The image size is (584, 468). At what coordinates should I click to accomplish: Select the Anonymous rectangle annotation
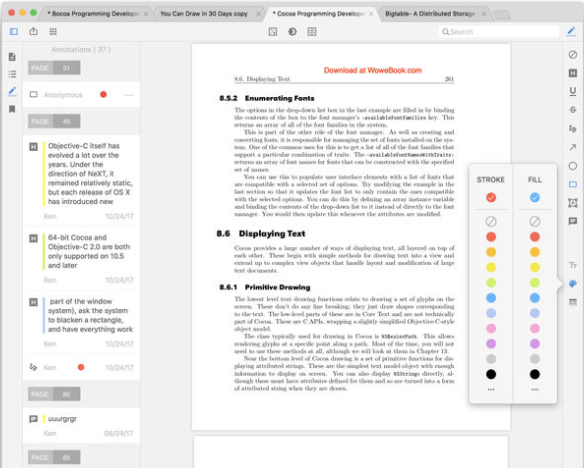click(x=81, y=95)
